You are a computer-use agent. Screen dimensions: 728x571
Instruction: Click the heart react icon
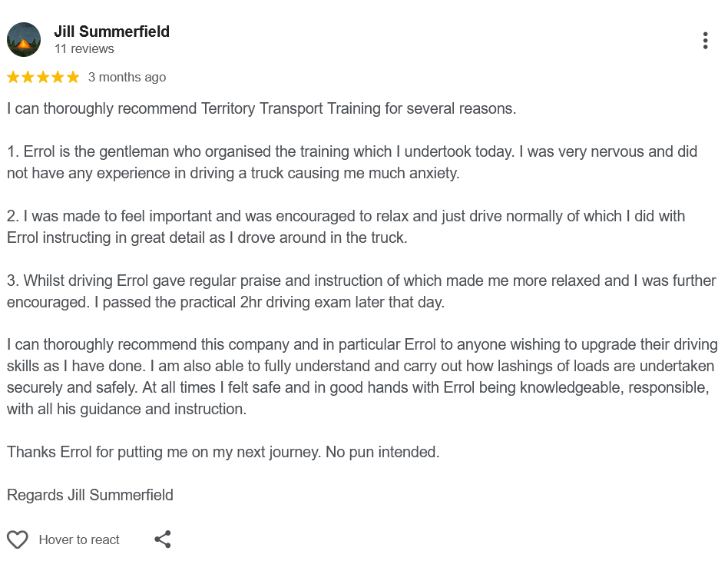pyautogui.click(x=18, y=539)
